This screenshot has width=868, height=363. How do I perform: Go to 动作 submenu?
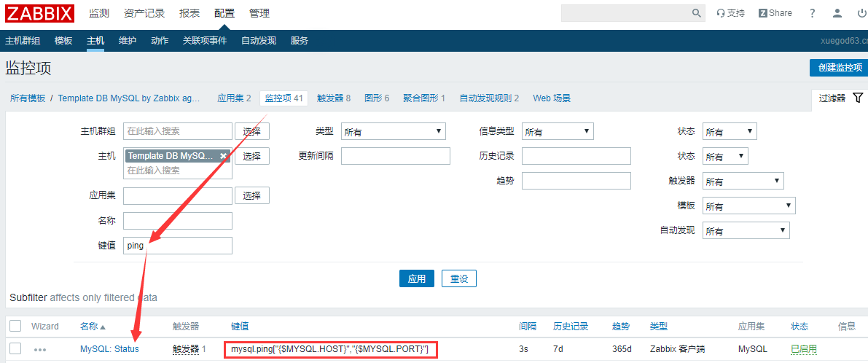click(160, 40)
